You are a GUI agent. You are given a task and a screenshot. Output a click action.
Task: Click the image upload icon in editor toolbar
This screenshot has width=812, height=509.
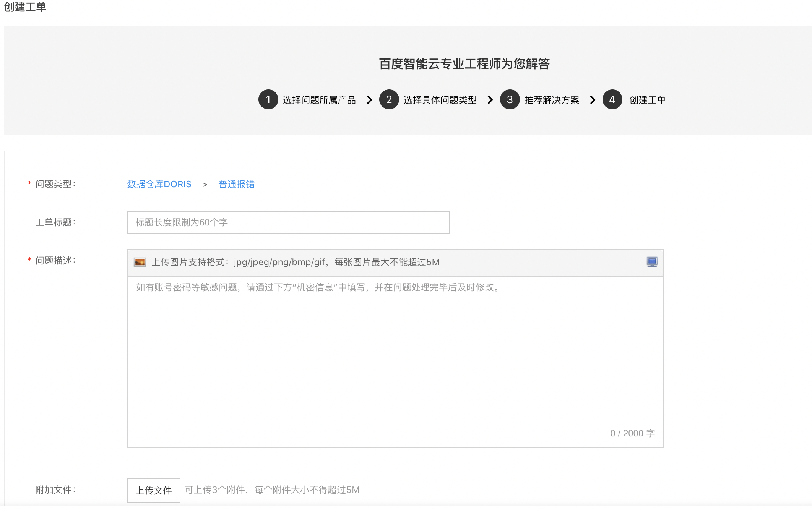coord(140,262)
